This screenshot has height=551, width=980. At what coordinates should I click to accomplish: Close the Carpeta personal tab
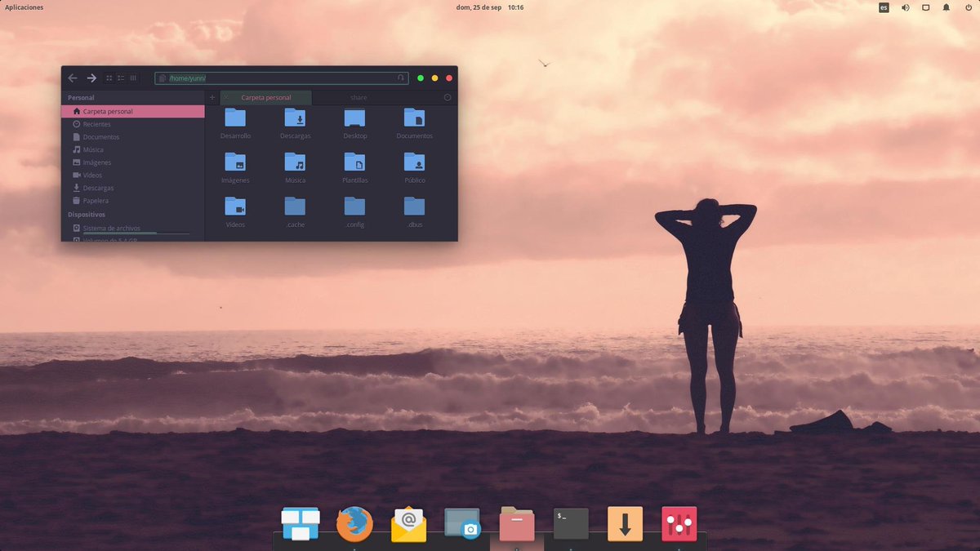tap(226, 97)
